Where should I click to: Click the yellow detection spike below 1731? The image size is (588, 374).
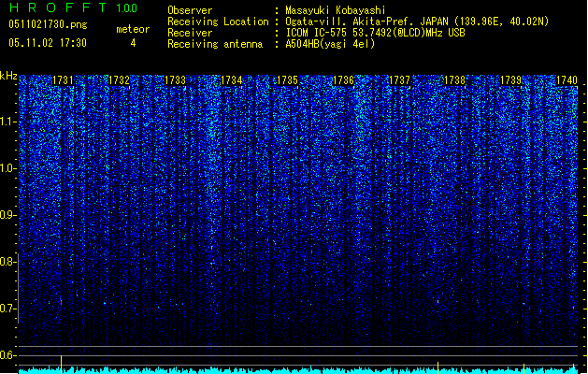point(61,364)
